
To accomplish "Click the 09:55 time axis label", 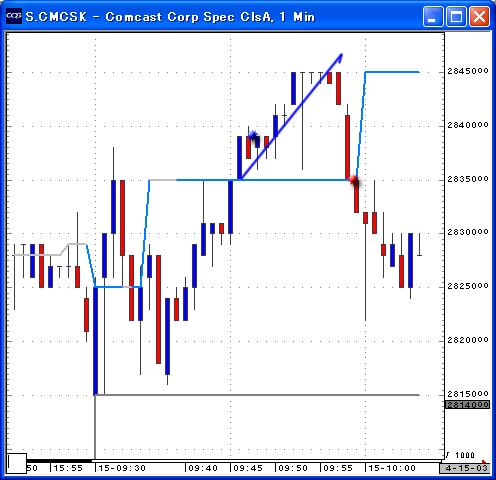I will click(x=338, y=468).
